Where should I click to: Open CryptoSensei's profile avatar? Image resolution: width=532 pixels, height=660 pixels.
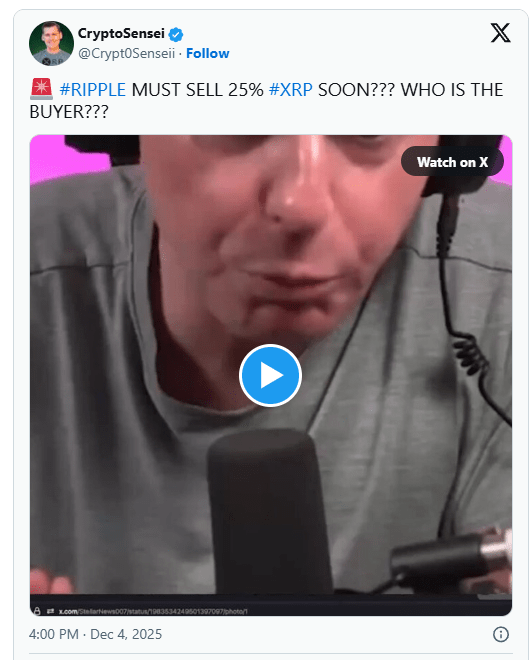(51, 43)
